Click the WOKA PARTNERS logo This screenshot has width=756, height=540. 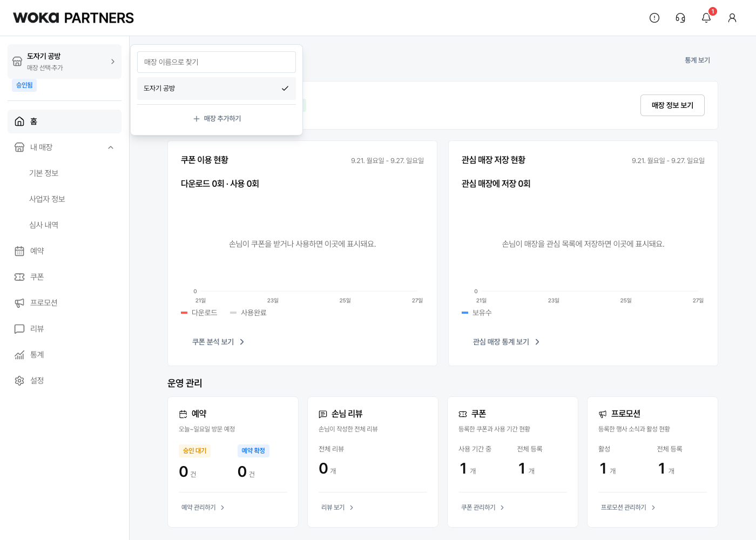point(73,18)
